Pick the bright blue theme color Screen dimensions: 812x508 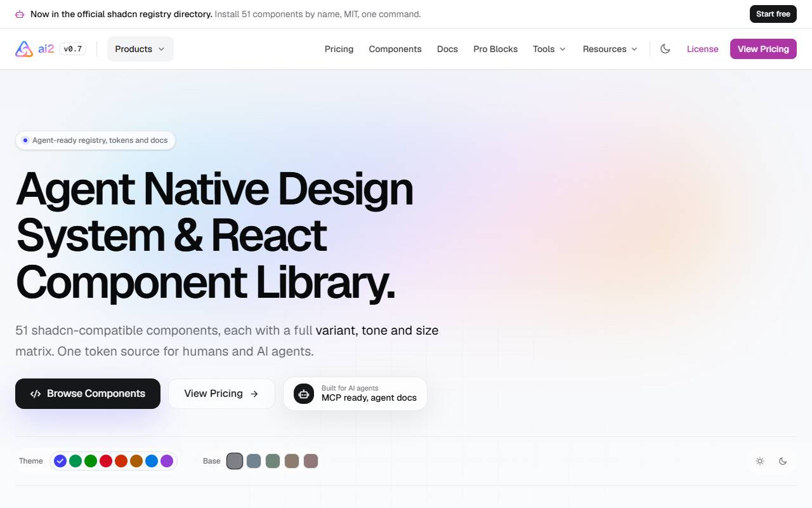(x=152, y=461)
